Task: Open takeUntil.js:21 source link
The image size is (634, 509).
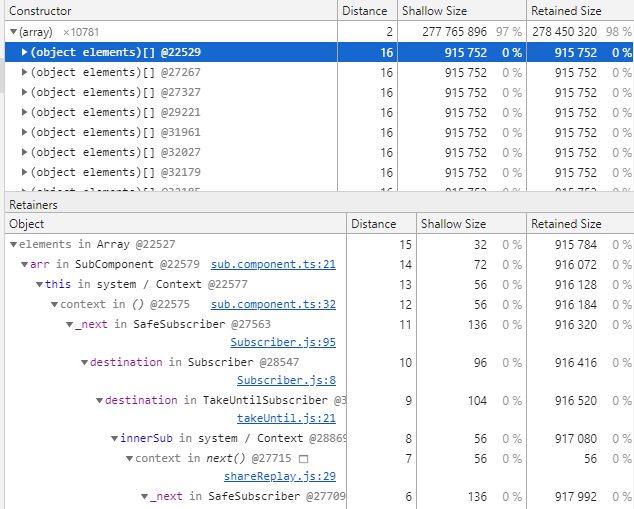Action: click(x=286, y=418)
